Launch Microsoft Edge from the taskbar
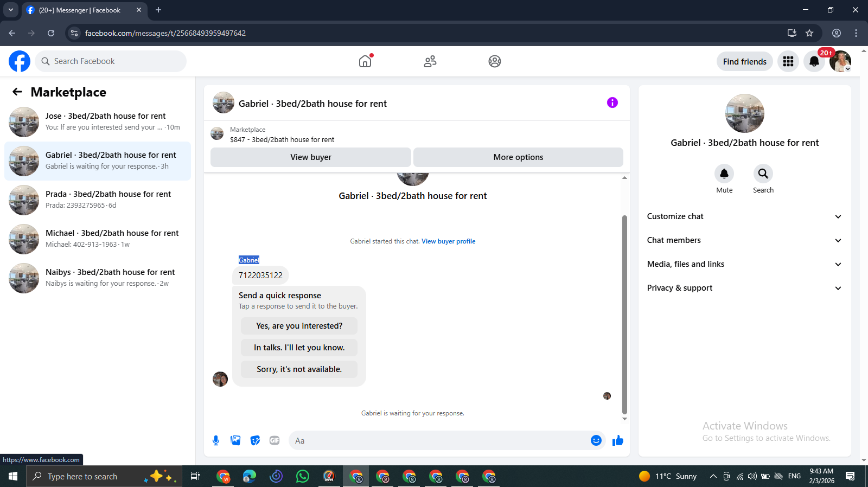Screen dimensions: 868x487 (x=250, y=477)
